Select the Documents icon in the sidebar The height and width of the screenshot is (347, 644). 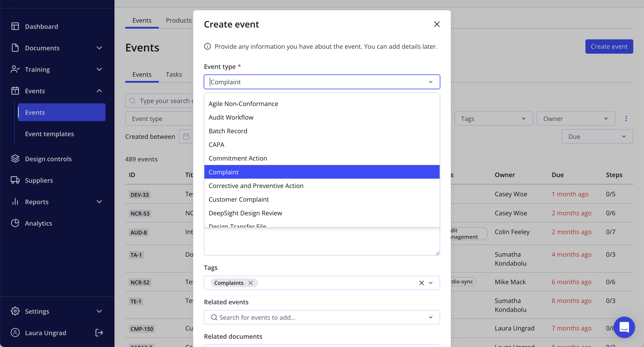[15, 48]
